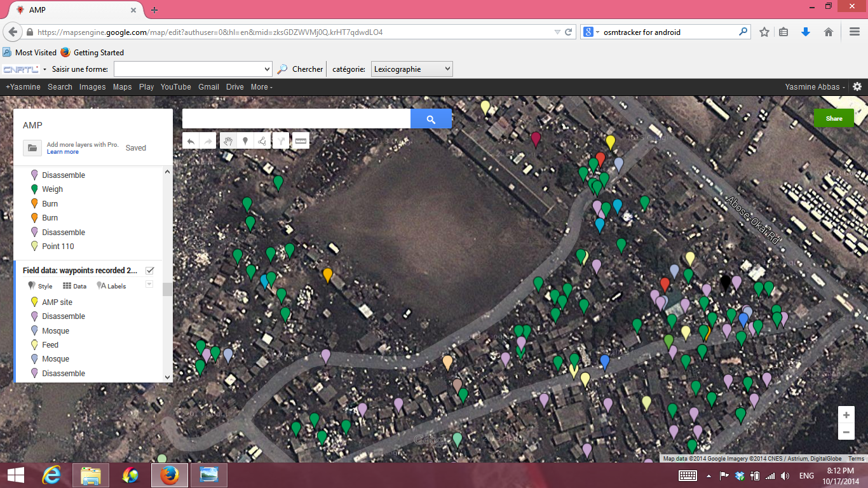The width and height of the screenshot is (868, 488).
Task: Open Gmail from the Google bar
Action: (208, 87)
